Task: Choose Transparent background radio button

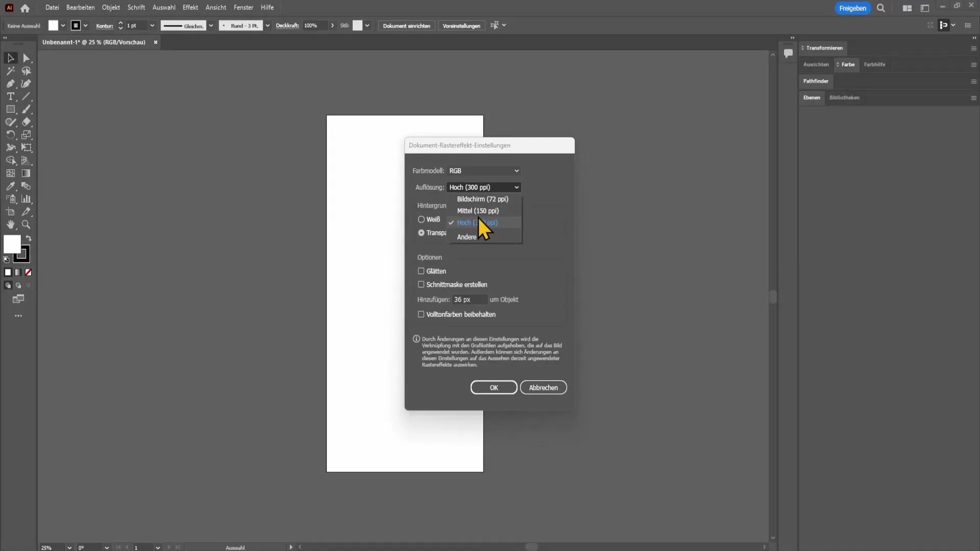Action: click(x=421, y=233)
